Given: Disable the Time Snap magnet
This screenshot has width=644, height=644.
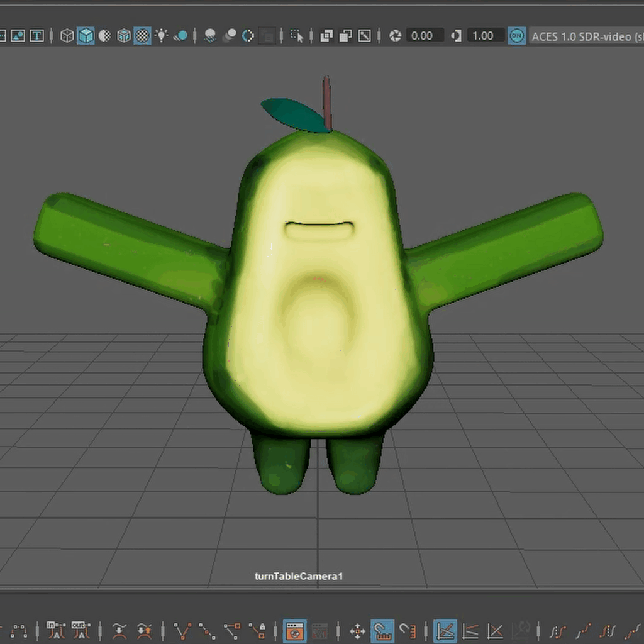Looking at the screenshot, I should pos(382,630).
